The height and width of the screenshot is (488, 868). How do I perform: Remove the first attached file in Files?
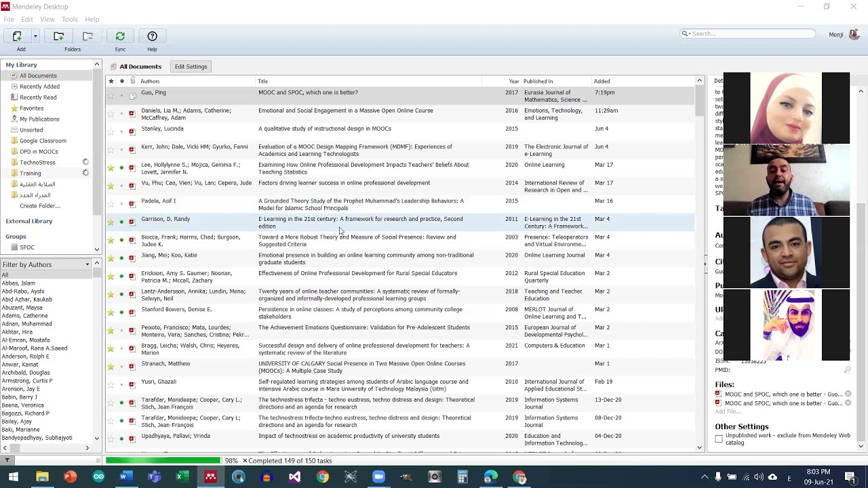(848, 394)
